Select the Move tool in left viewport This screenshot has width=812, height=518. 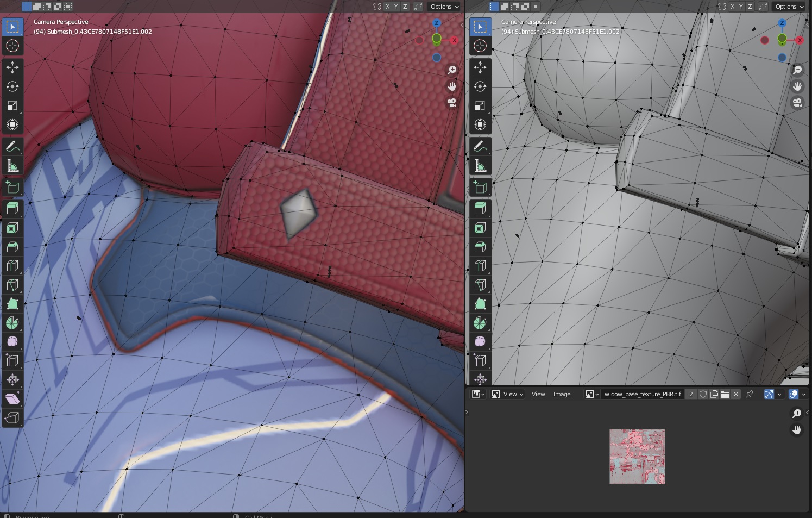coord(12,67)
